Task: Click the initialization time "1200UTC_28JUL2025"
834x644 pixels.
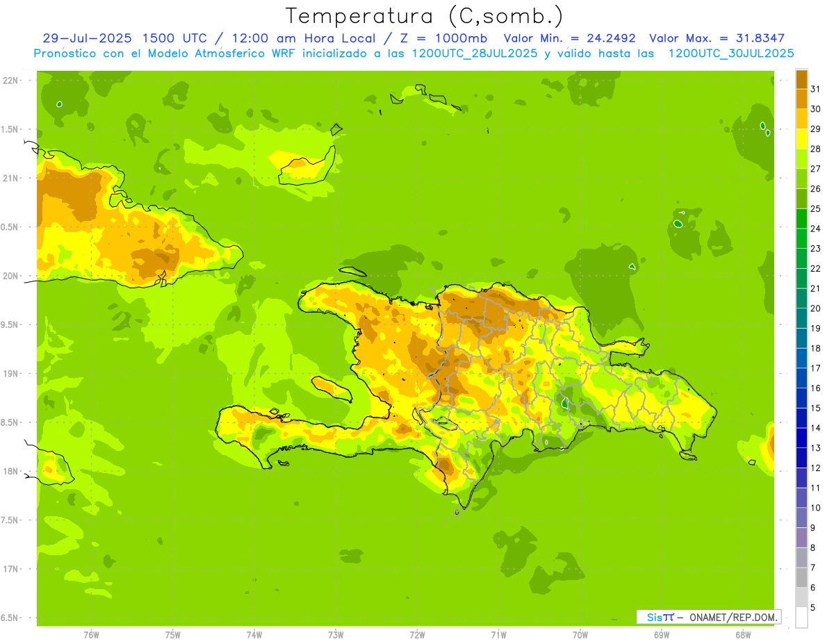Action: coord(474,53)
